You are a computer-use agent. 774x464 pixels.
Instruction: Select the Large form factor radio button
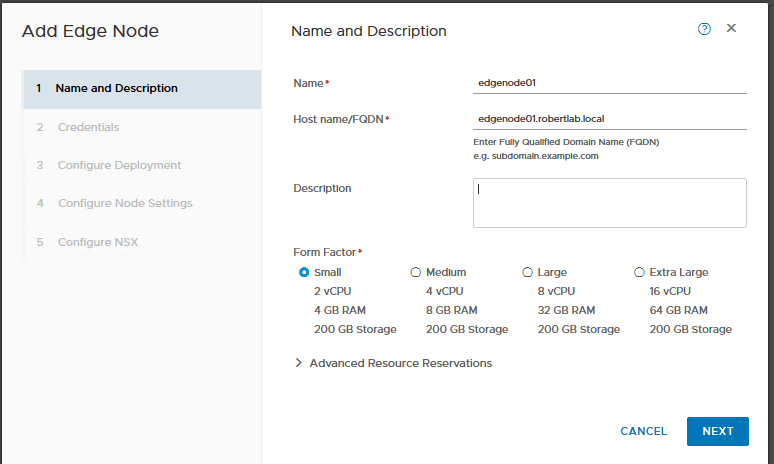[x=528, y=272]
